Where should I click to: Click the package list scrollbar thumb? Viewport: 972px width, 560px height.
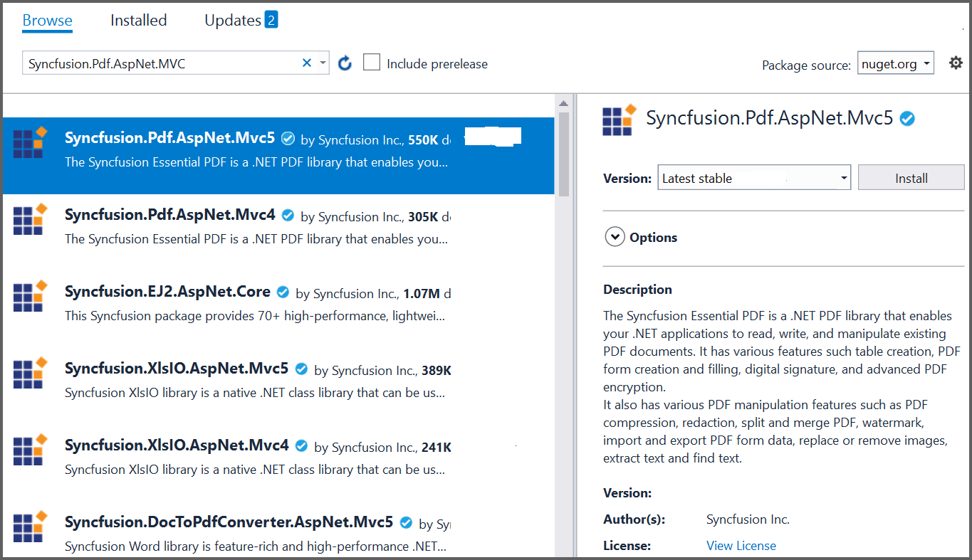(x=564, y=154)
